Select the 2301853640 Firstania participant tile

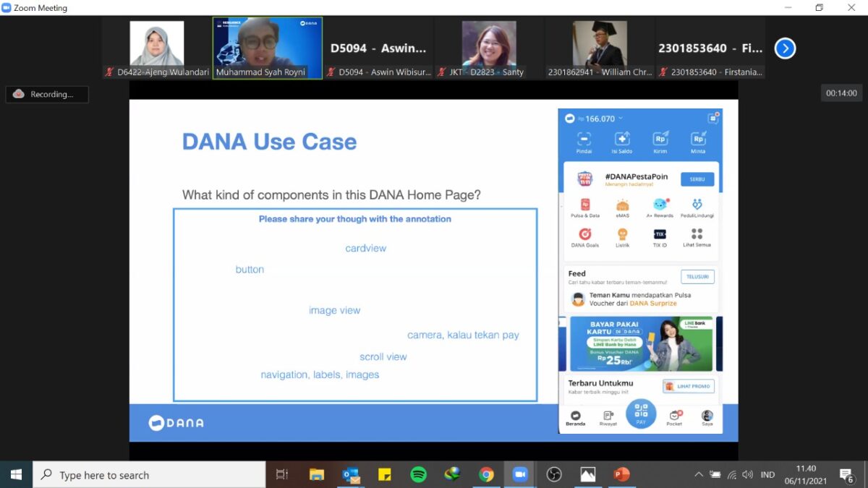[x=710, y=48]
